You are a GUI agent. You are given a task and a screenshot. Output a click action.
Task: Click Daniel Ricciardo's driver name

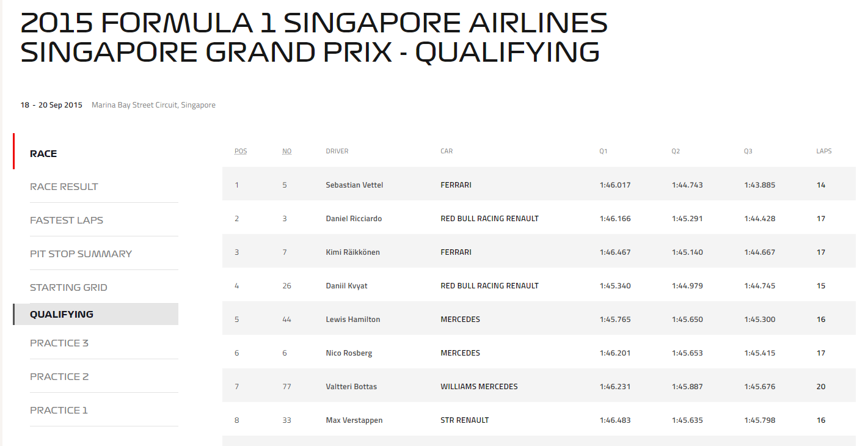(x=354, y=219)
